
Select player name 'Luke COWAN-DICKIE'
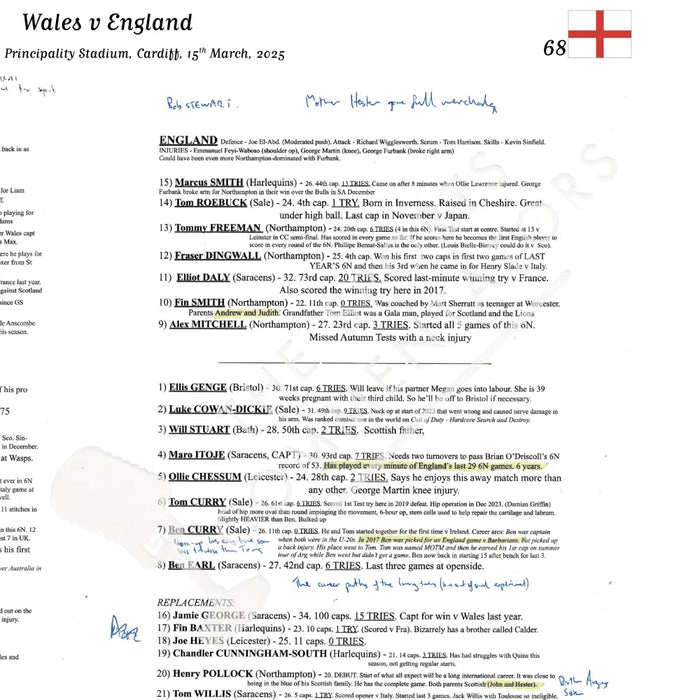(221, 409)
